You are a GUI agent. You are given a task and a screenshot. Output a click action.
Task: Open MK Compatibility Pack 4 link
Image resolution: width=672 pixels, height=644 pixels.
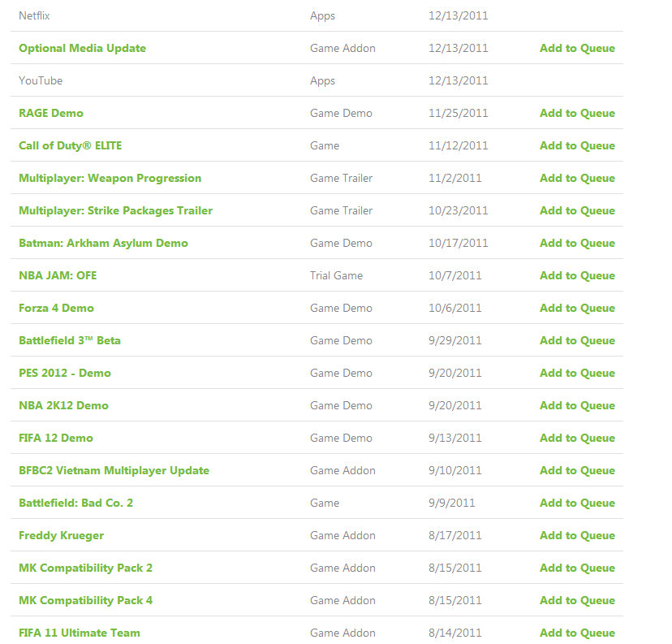point(86,600)
